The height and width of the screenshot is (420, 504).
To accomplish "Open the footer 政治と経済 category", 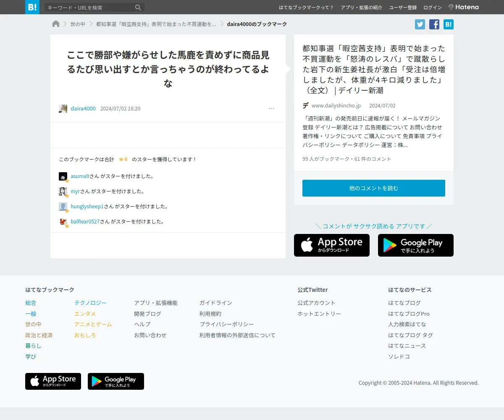I will point(39,335).
